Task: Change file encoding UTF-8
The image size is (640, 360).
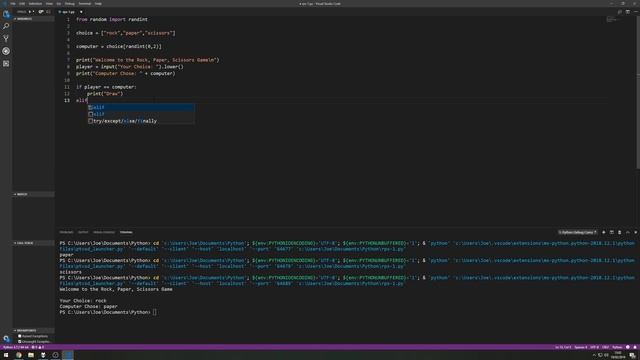Action: [x=595, y=347]
